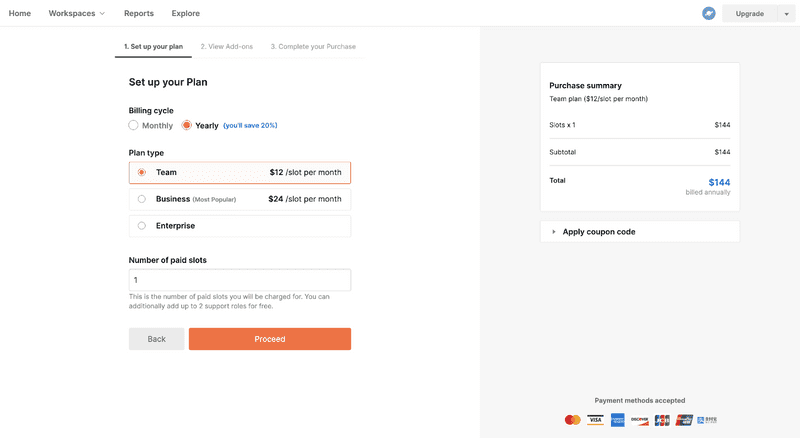Select the Team plan radio button
Screen dimensions: 800x438
point(142,173)
